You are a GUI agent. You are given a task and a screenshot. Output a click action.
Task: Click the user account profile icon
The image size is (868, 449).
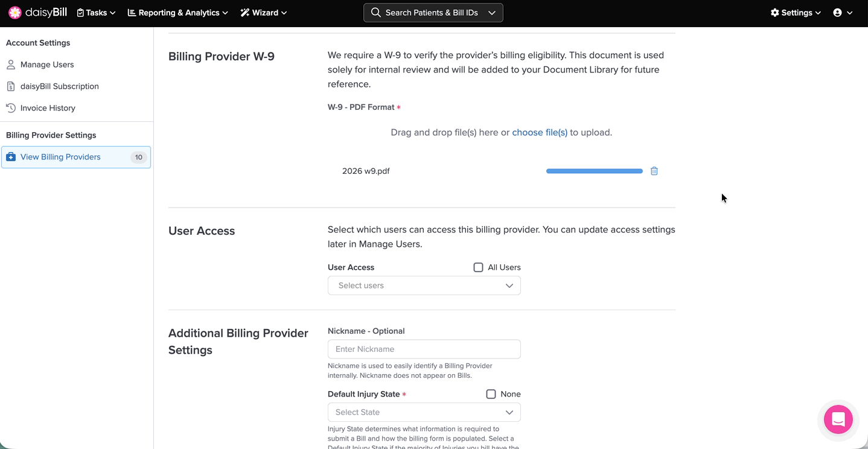pyautogui.click(x=837, y=13)
